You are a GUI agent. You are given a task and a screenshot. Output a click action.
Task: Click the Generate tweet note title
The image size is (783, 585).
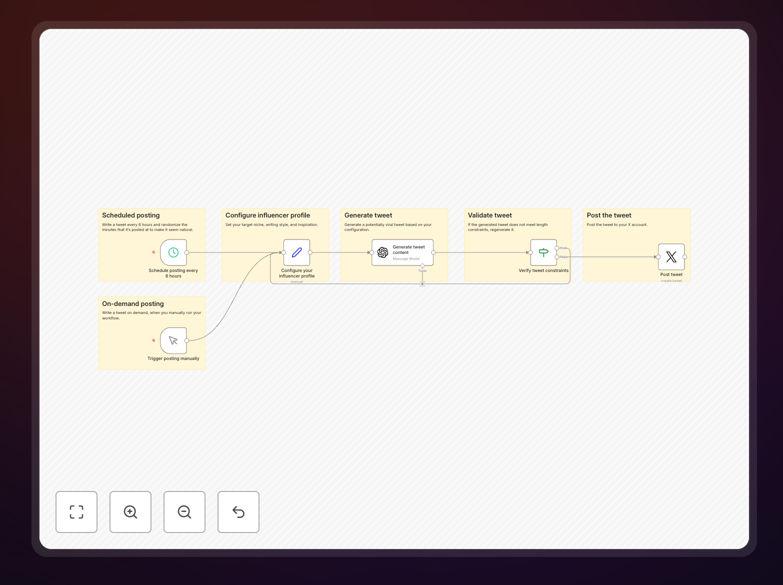(368, 215)
